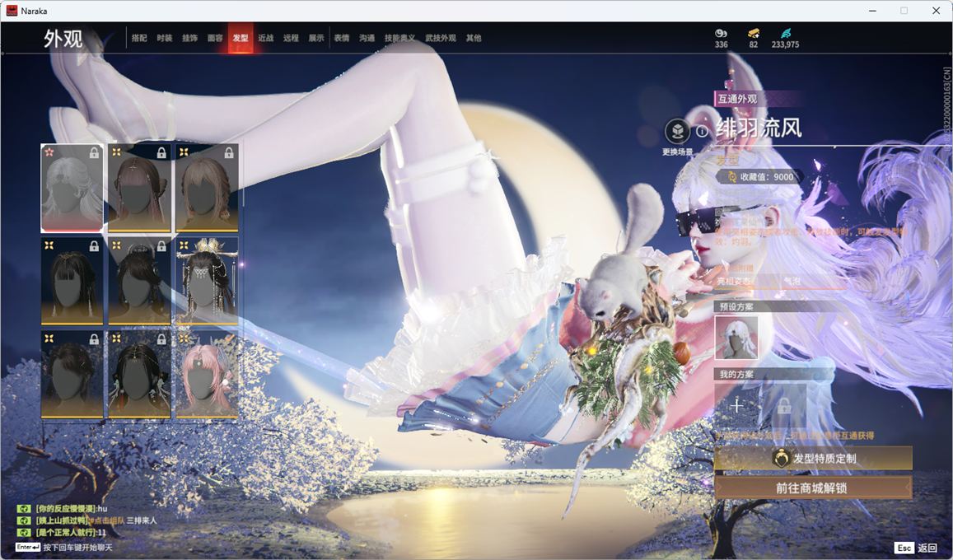953x560 pixels.
Task: Click the silver coin currency icon
Action: tap(721, 33)
